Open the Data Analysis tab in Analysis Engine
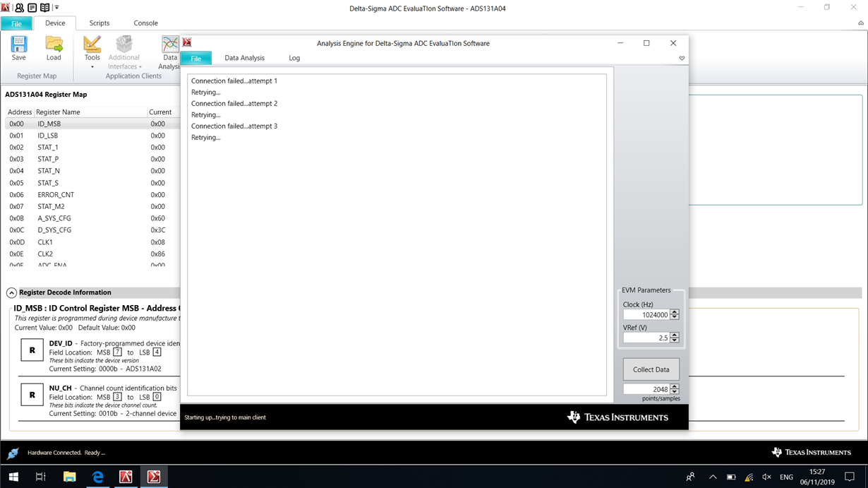868x488 pixels. point(245,58)
